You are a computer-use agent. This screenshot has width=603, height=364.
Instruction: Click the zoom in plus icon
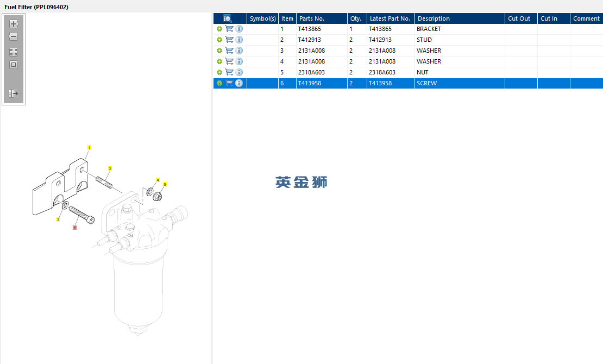point(14,24)
